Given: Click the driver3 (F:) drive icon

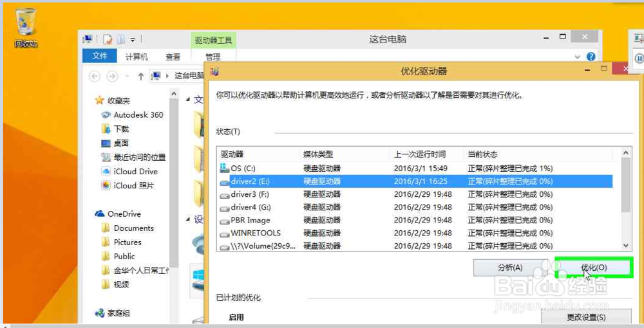Looking at the screenshot, I should (x=224, y=195).
